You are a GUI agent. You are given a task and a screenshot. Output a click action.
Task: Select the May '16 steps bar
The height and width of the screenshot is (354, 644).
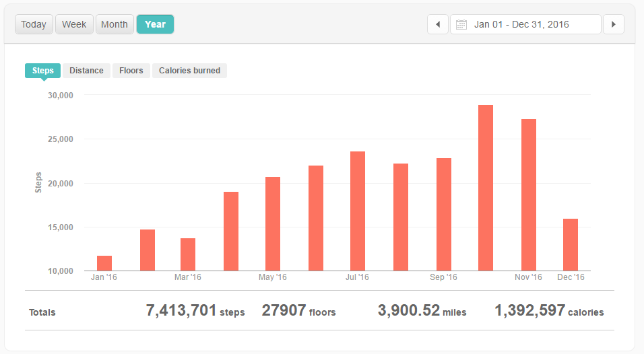pos(273,224)
